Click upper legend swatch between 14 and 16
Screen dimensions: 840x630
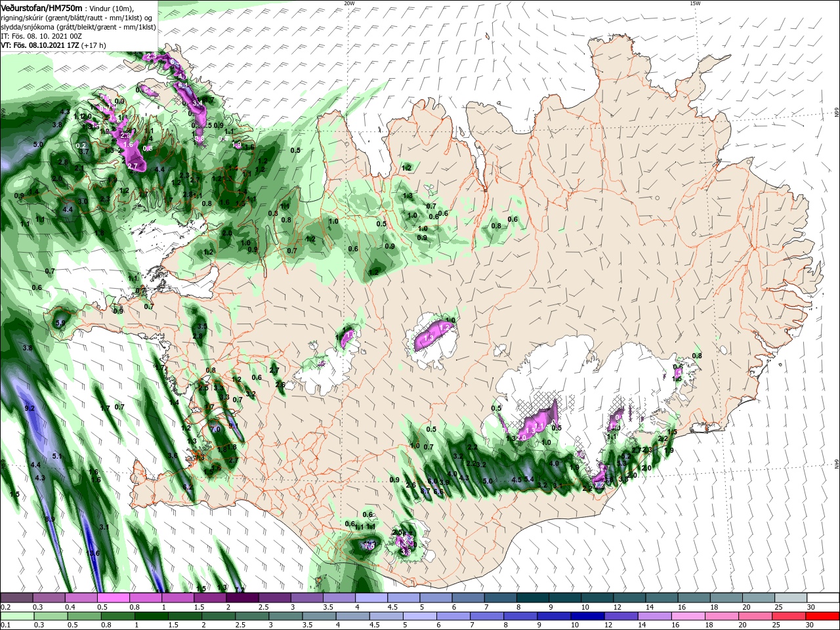[x=661, y=597]
